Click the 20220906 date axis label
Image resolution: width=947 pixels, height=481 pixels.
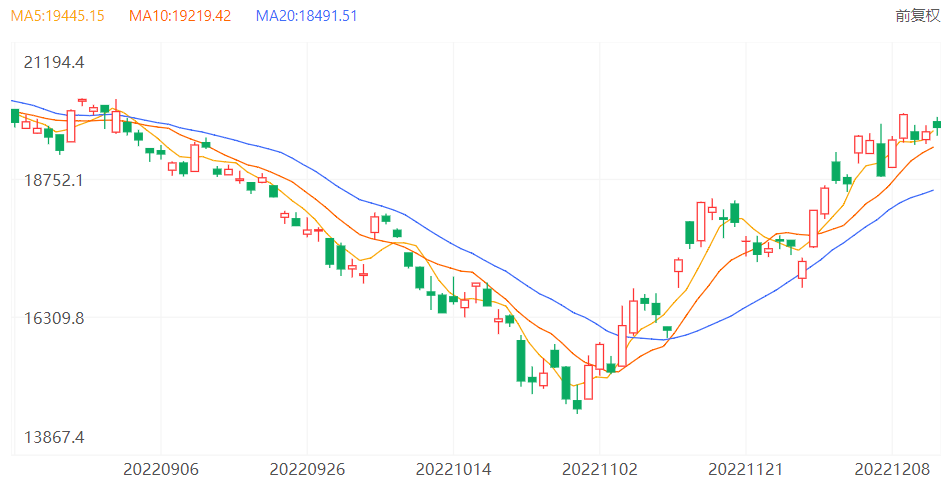(161, 469)
